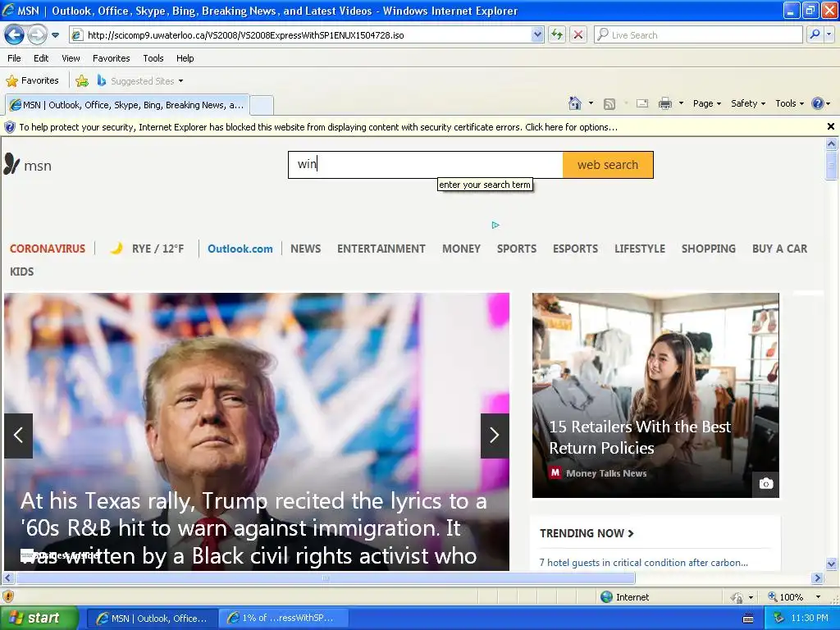840x630 pixels.
Task: Open the recent pages dropdown arrow
Action: pyautogui.click(x=55, y=35)
